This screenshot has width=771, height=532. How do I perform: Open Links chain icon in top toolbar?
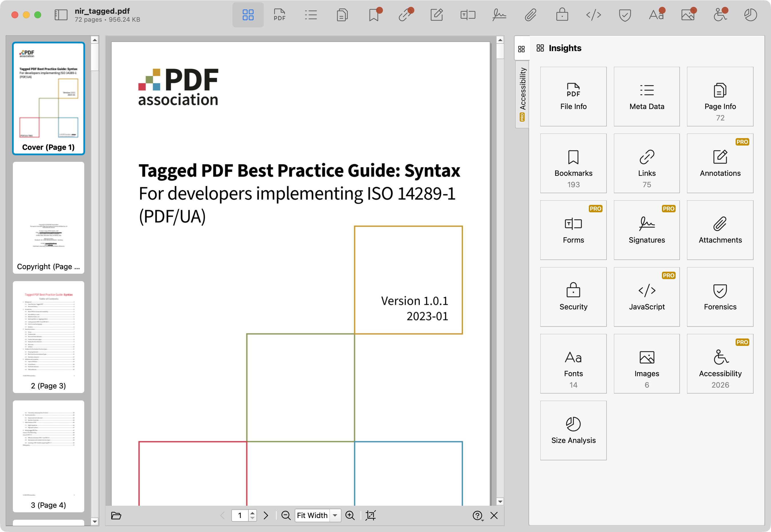pos(405,15)
